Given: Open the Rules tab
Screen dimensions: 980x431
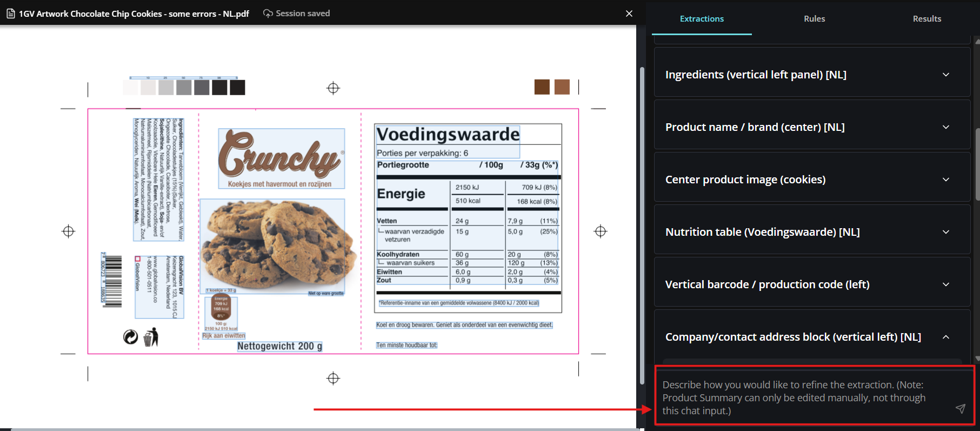Looking at the screenshot, I should 814,18.
